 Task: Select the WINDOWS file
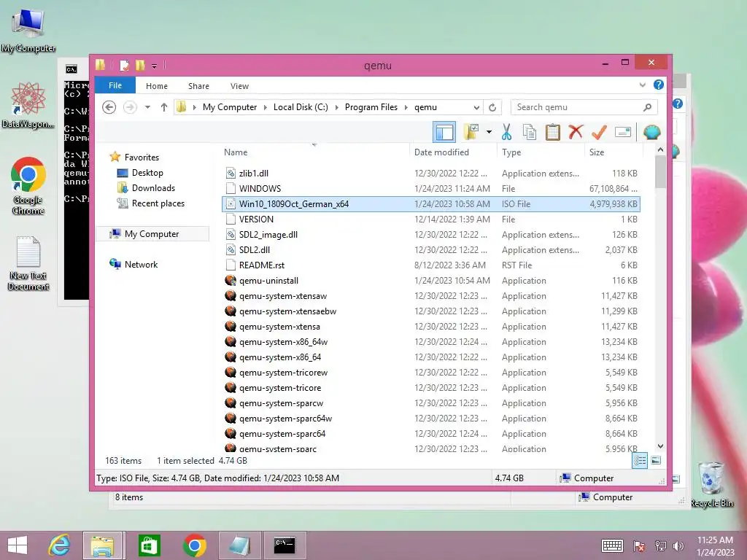(x=430, y=189)
